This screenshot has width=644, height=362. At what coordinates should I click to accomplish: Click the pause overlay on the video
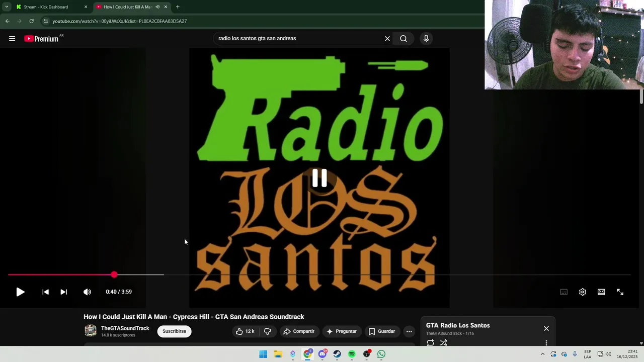[319, 178]
